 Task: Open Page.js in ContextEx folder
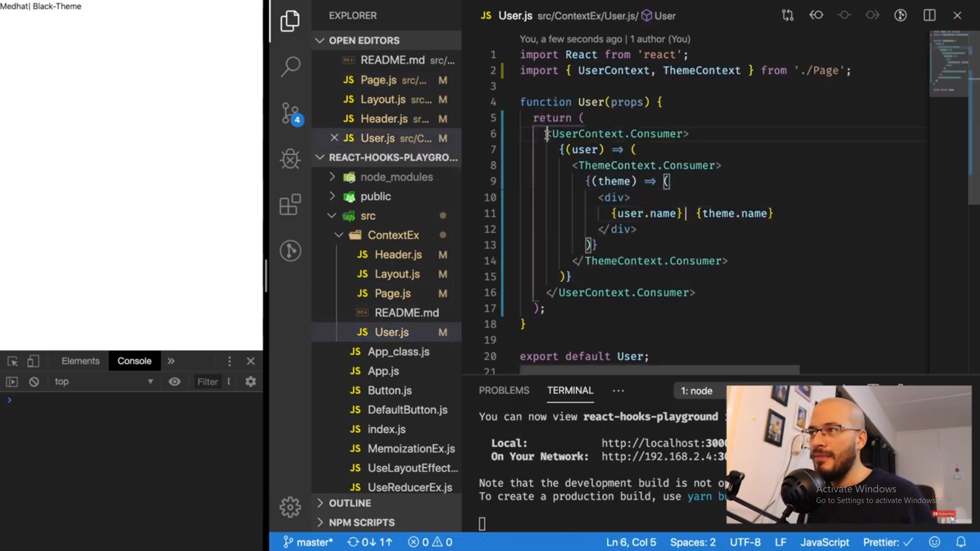point(386,293)
